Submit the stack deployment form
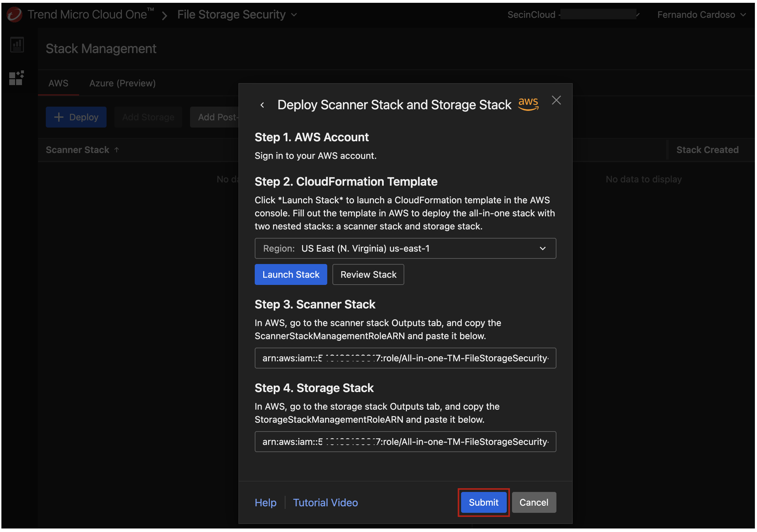Screen dimensions: 757x532 click(483, 502)
